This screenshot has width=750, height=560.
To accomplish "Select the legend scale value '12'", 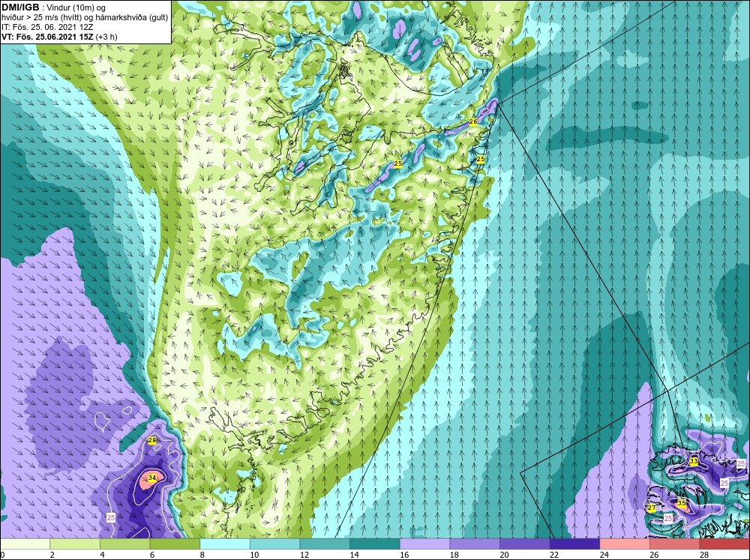I will (x=304, y=555).
